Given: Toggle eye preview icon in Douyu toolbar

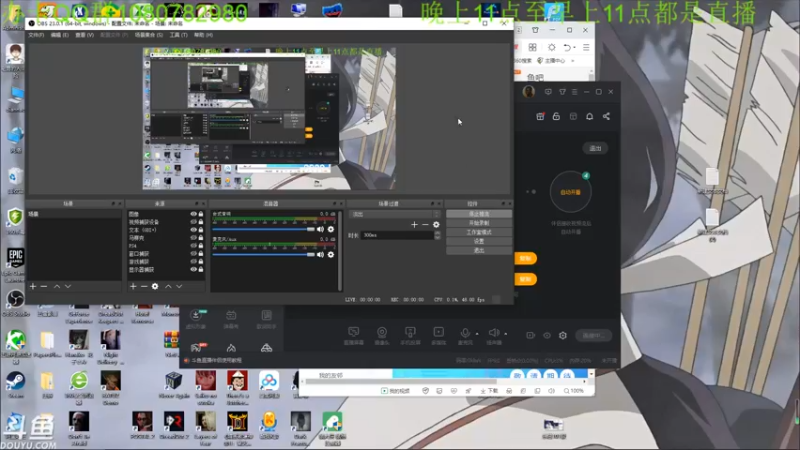Looking at the screenshot, I should 547,336.
